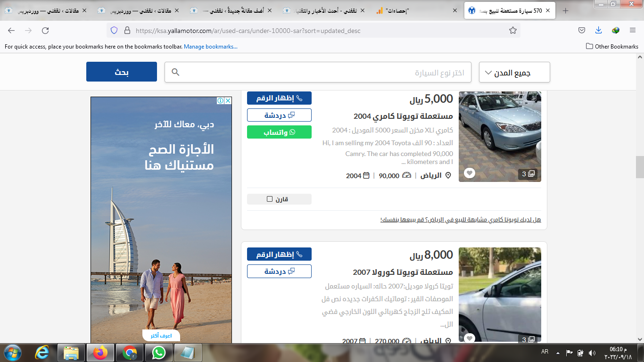Open a new browser tab with plus

coord(566,10)
